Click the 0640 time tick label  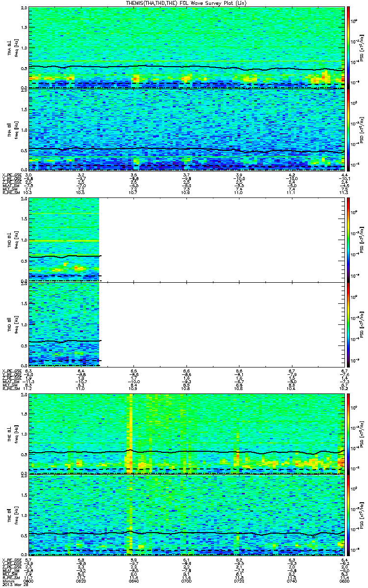(133, 581)
